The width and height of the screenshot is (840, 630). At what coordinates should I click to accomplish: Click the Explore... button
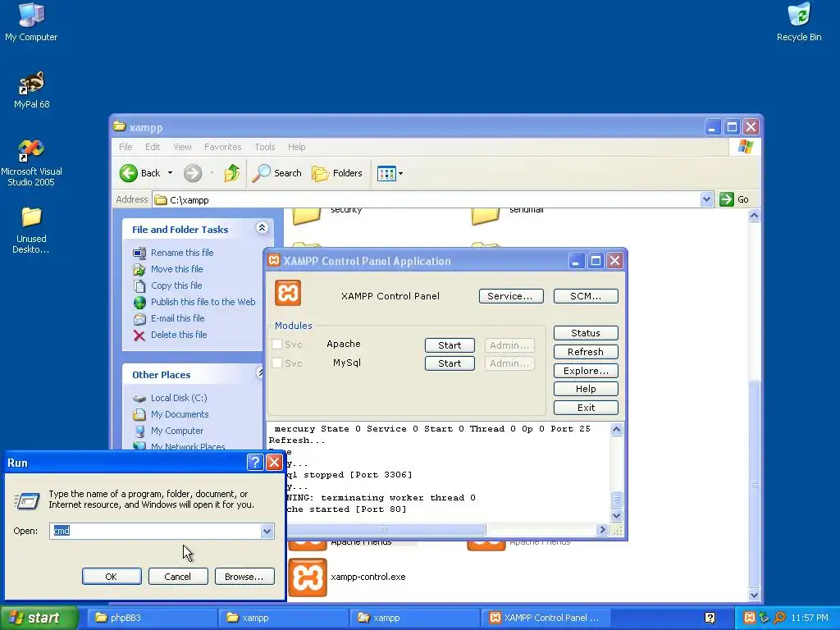tap(586, 371)
